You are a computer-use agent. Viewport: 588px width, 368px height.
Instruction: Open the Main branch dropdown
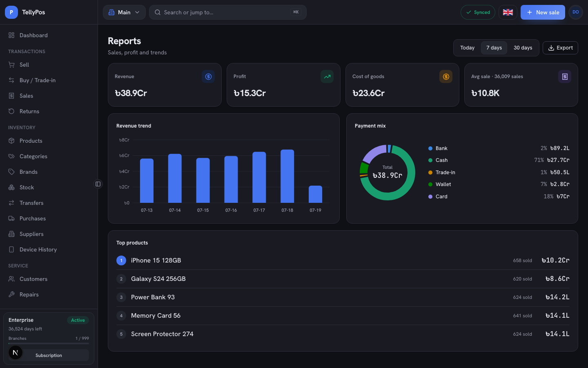click(x=124, y=12)
